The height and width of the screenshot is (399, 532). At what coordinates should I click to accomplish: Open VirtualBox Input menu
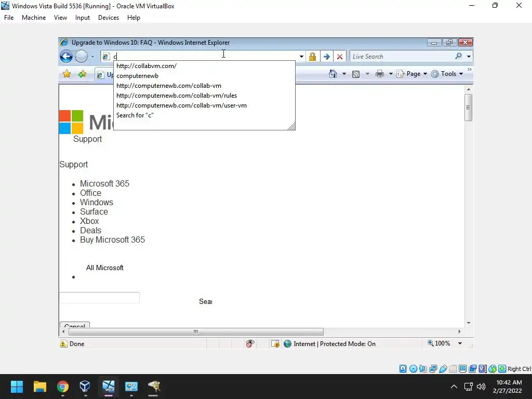[83, 18]
